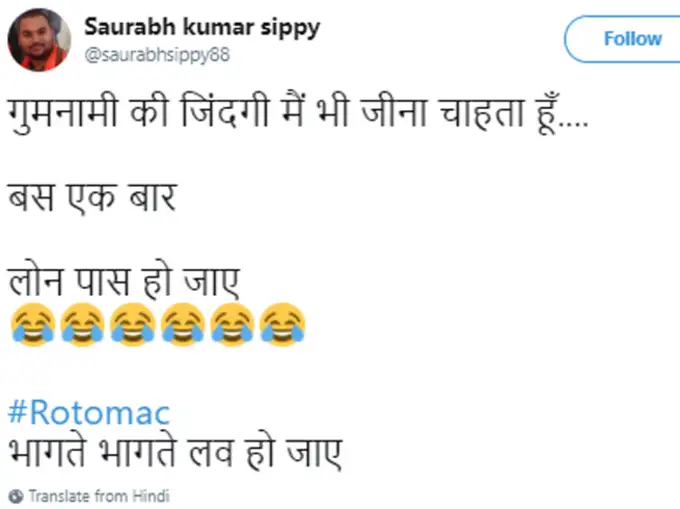The image size is (680, 509).
Task: Click the first भागते in the last line
Action: [x=52, y=453]
